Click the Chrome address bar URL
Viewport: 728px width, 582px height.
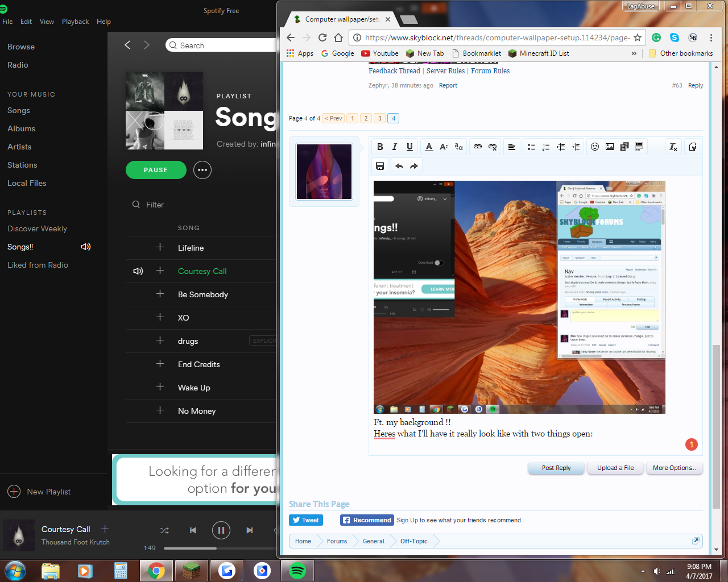pyautogui.click(x=497, y=38)
